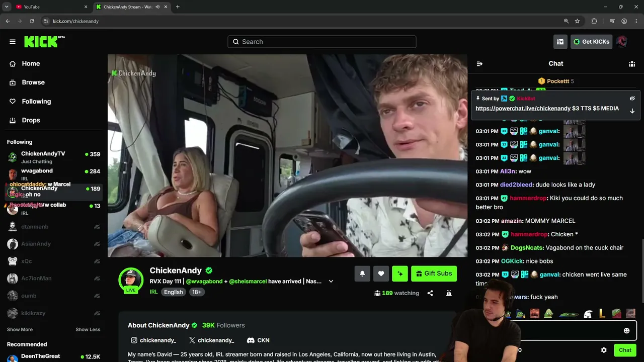Open the hamburger sidebar menu
The image size is (644, 362).
pyautogui.click(x=13, y=42)
